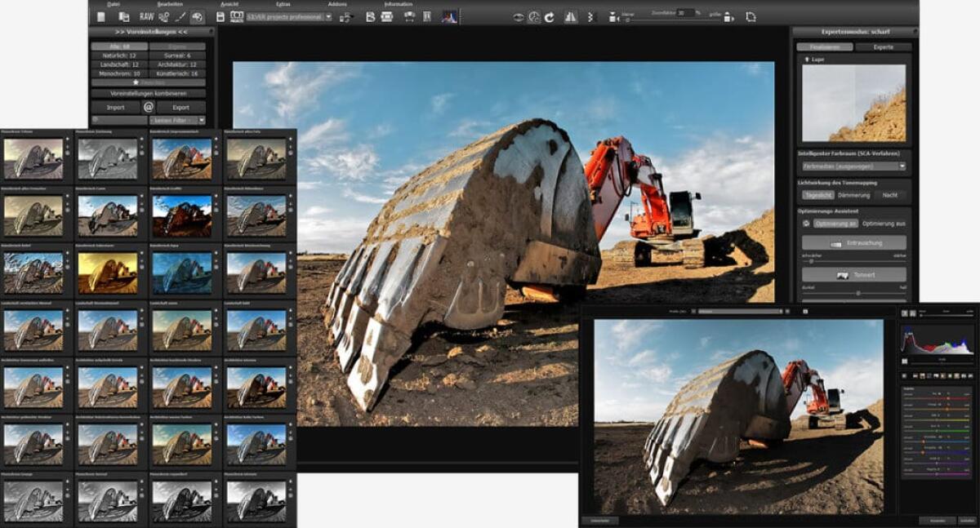Select the color palette editing icon
The image size is (980, 528).
198,16
